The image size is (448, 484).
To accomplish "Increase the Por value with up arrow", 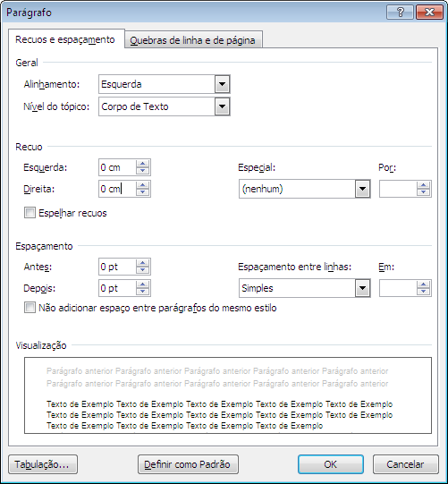I will coord(423,185).
